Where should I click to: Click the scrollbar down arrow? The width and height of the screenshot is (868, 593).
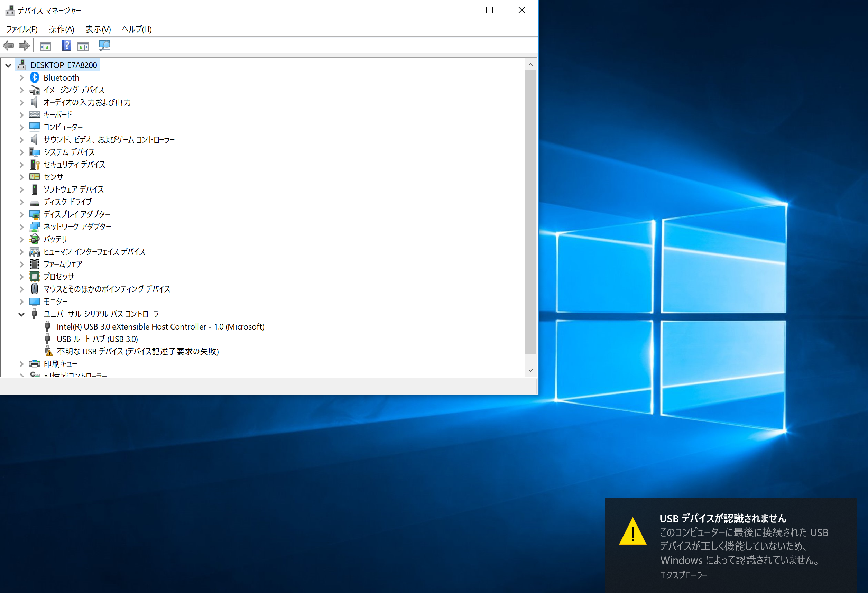[x=530, y=370]
